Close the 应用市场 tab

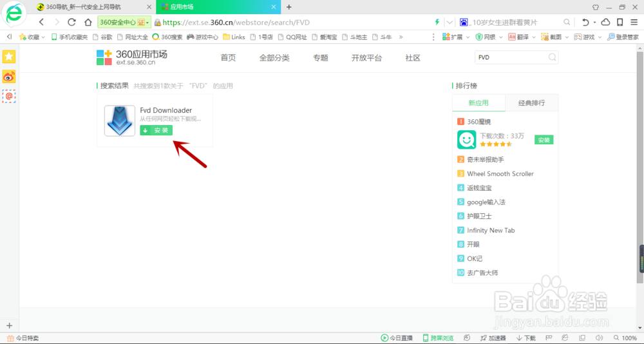[x=274, y=7]
